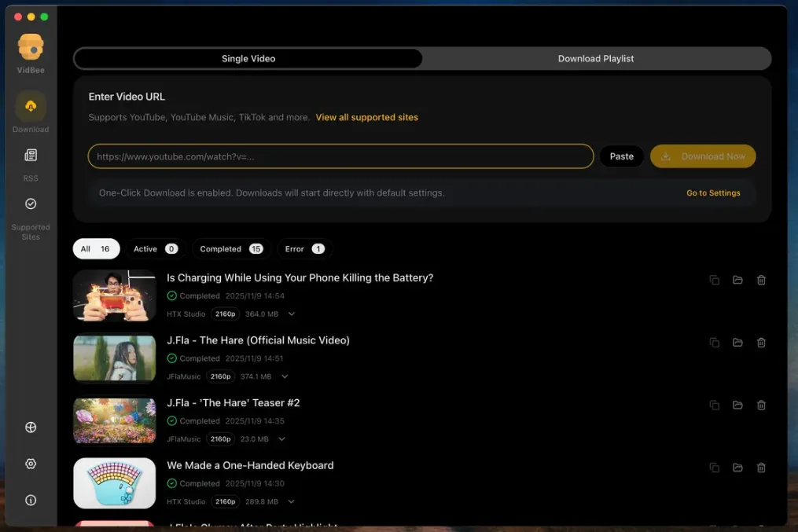Viewport: 798px width, 532px height.
Task: Click the 2160p badge on 23.0 MB video
Action: tap(220, 439)
